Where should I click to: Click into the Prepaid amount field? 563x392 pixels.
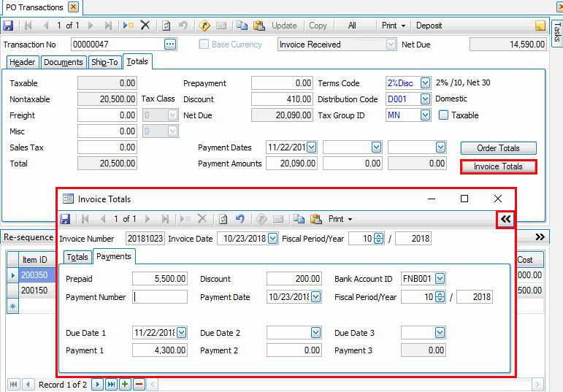(160, 279)
